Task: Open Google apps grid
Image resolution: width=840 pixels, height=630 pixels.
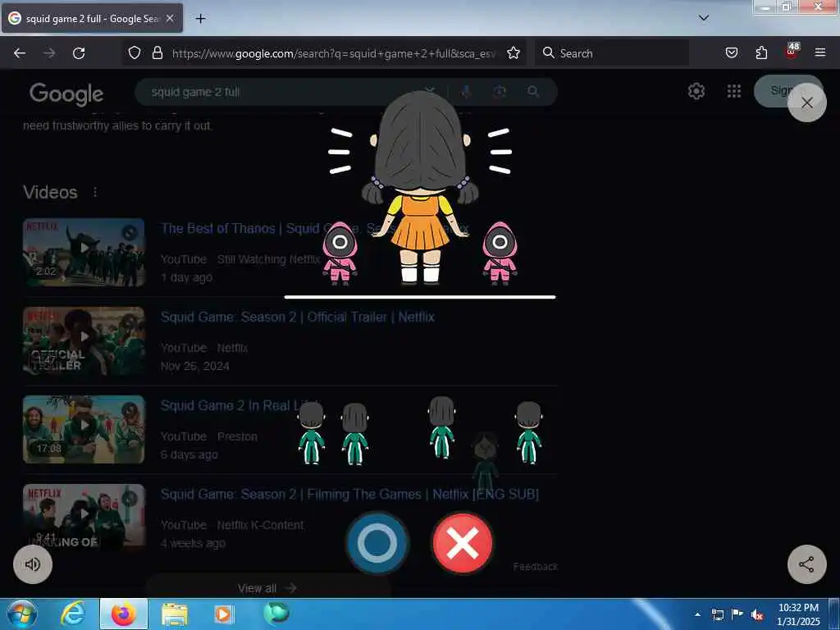Action: [x=734, y=92]
